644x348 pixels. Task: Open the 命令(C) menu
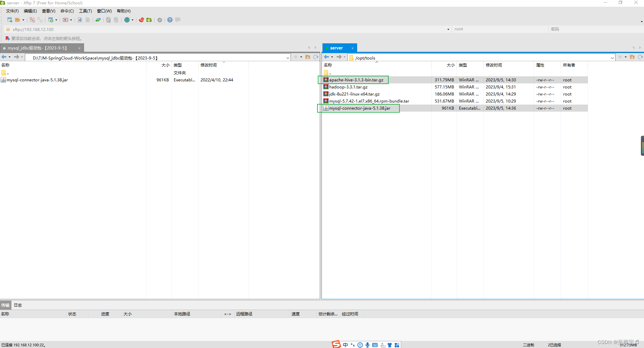click(67, 11)
